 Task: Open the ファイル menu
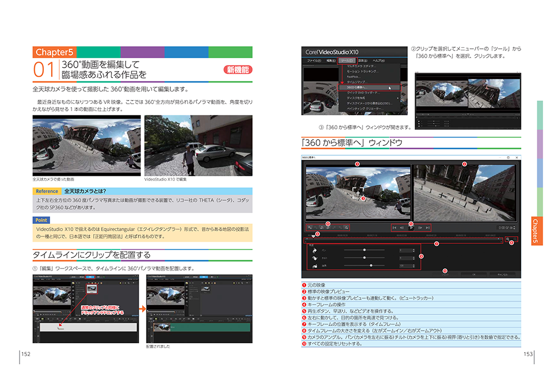[x=314, y=60]
